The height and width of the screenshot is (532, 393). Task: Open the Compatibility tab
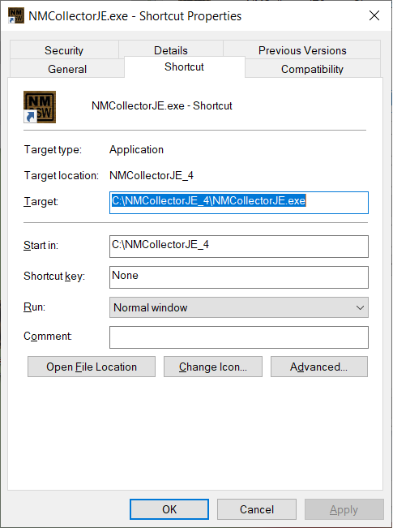[x=312, y=69]
